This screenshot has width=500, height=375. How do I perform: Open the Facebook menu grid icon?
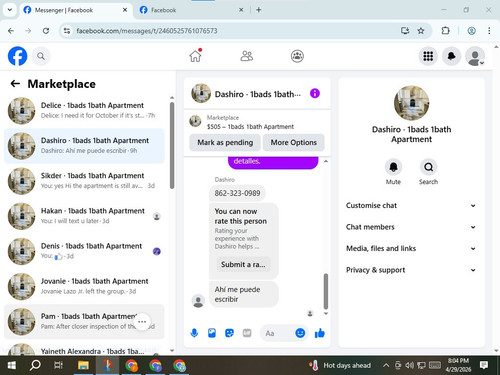pyautogui.click(x=428, y=56)
